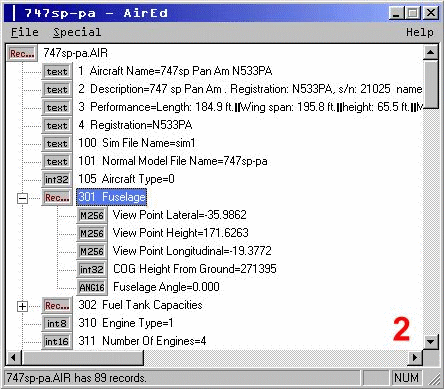Click the vertical scrollbar down arrow
444x389 pixels.
(x=430, y=342)
